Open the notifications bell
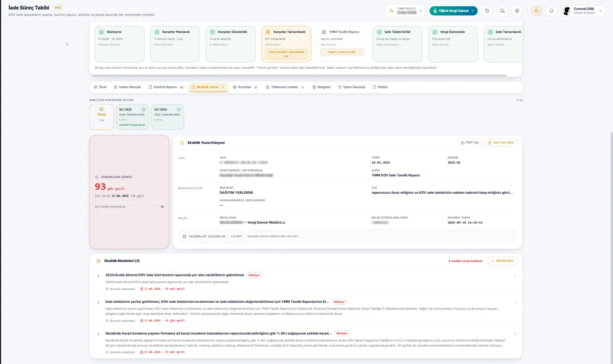 [x=551, y=11]
